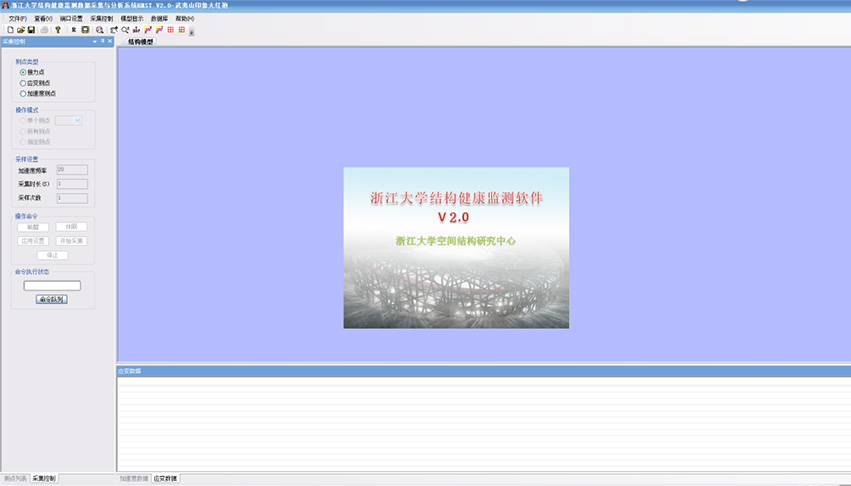This screenshot has height=486, width=851.
Task: Click the monitor screen toolbar icon
Action: tap(85, 30)
